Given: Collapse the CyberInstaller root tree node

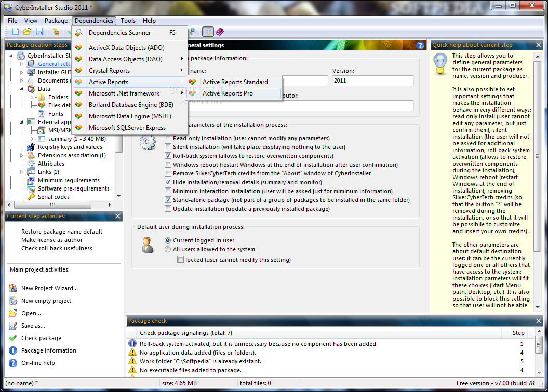Looking at the screenshot, I should click(11, 56).
